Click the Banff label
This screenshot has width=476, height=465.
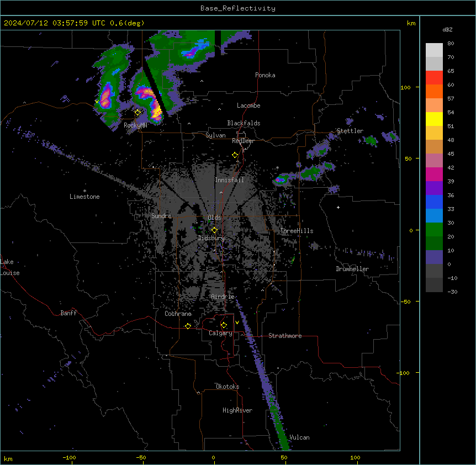click(x=68, y=313)
